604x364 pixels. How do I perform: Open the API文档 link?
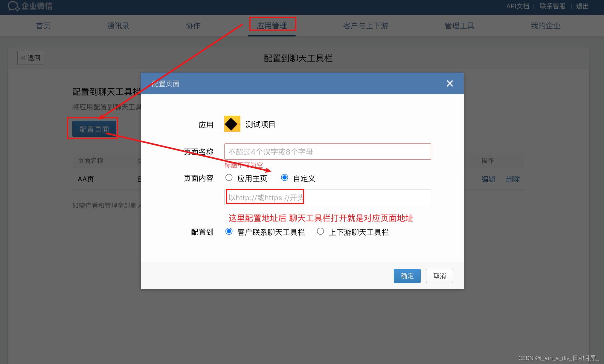point(518,6)
